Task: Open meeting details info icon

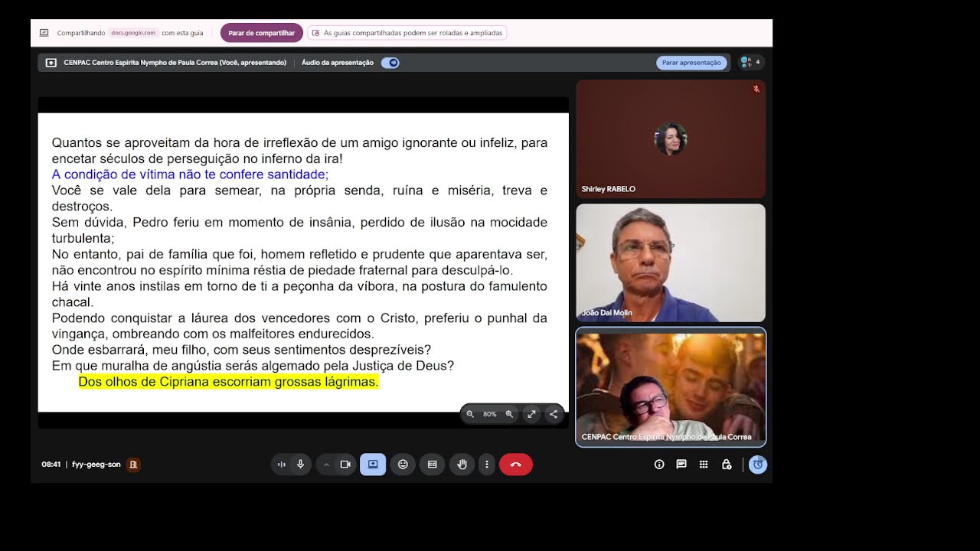Action: click(x=659, y=465)
